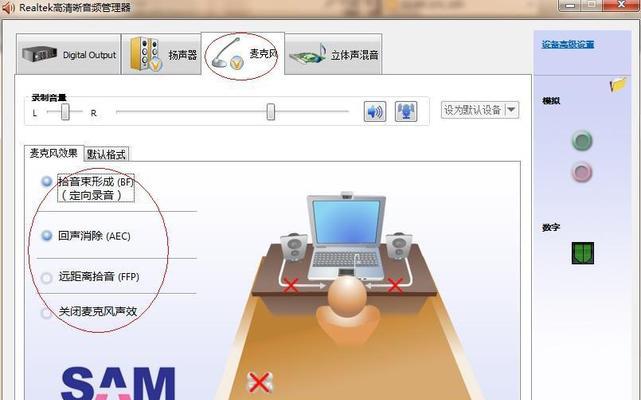Select 回声消除 (AEC) radio option
The height and width of the screenshot is (400, 641).
coord(47,236)
